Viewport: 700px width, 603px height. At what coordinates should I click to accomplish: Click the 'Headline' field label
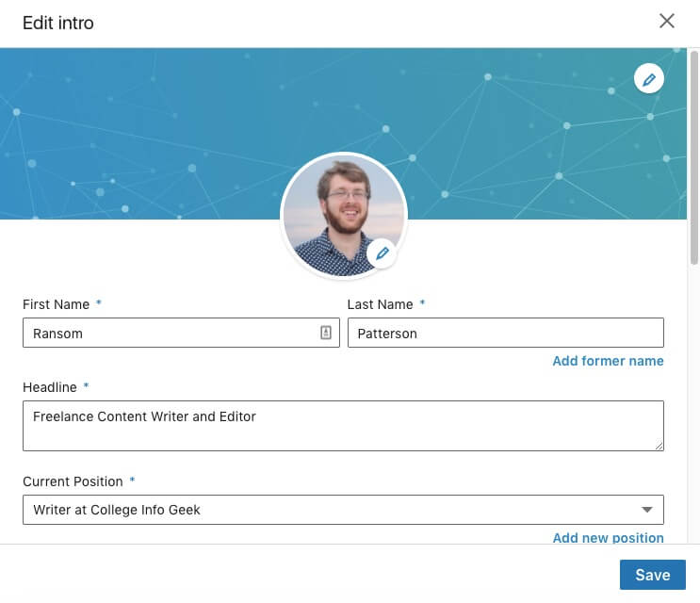click(x=50, y=387)
